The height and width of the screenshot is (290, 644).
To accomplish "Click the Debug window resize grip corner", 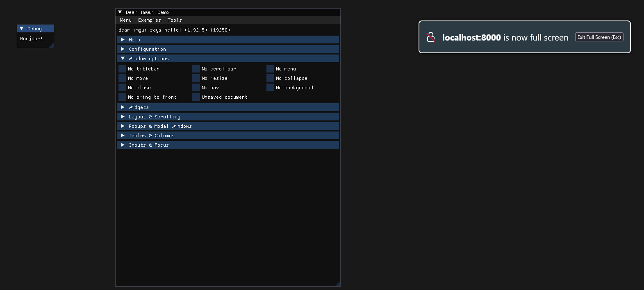I will coord(51,45).
